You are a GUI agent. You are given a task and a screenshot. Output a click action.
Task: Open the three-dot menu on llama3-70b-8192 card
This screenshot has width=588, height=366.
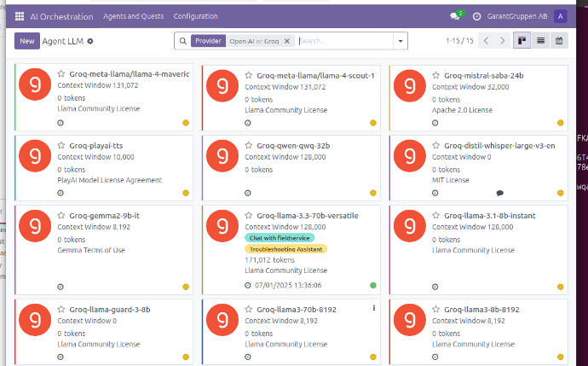(374, 308)
